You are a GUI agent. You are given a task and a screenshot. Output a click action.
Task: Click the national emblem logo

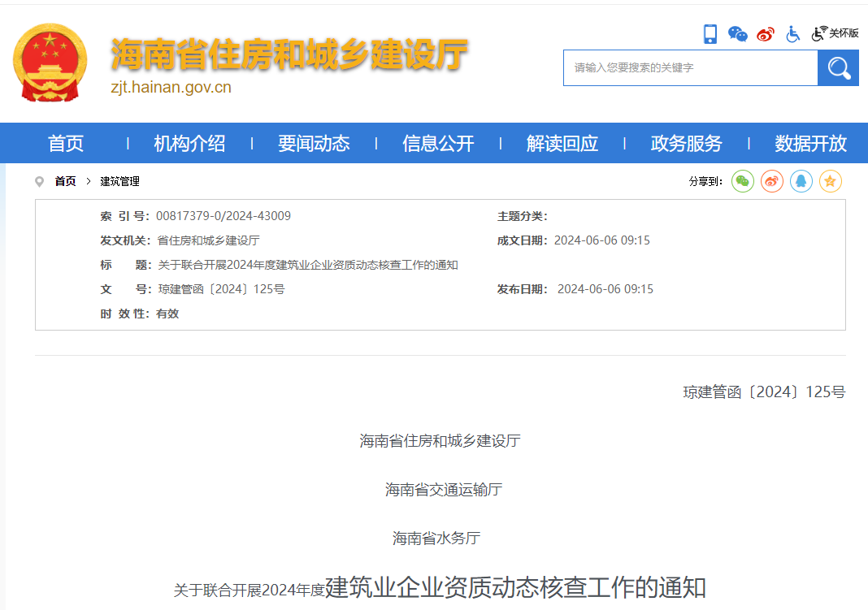50,63
